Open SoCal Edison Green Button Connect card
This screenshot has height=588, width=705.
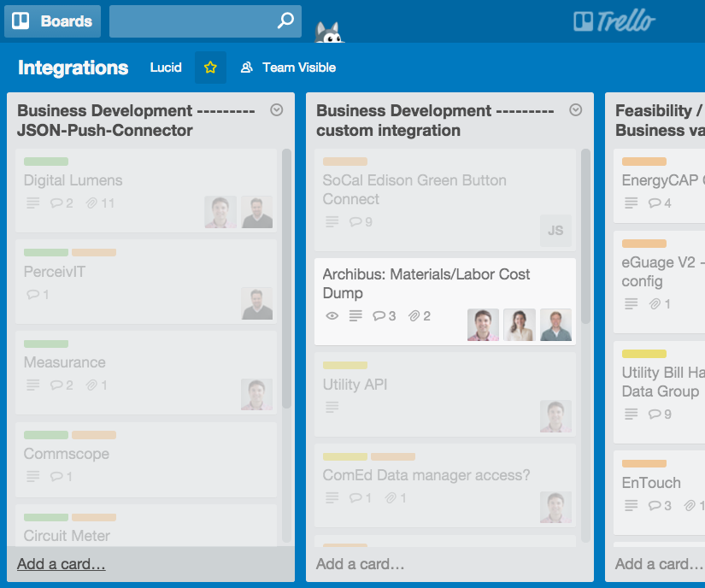[x=445, y=200]
